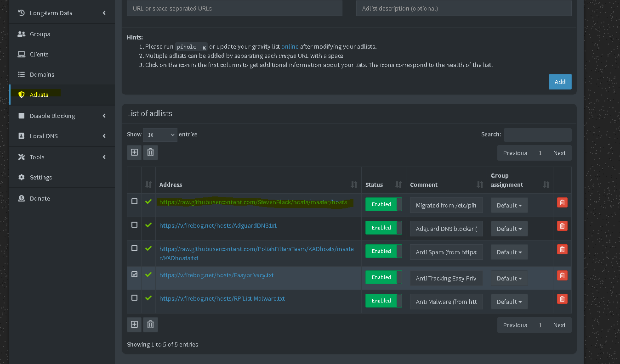
Task: Toggle Enabled status for AdguardDNS list
Action: tap(383, 228)
